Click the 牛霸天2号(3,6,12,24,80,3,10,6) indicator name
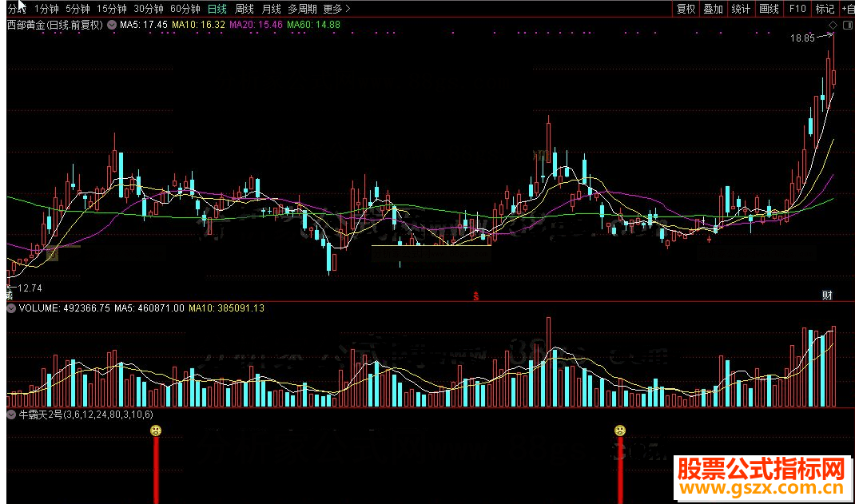 86,415
